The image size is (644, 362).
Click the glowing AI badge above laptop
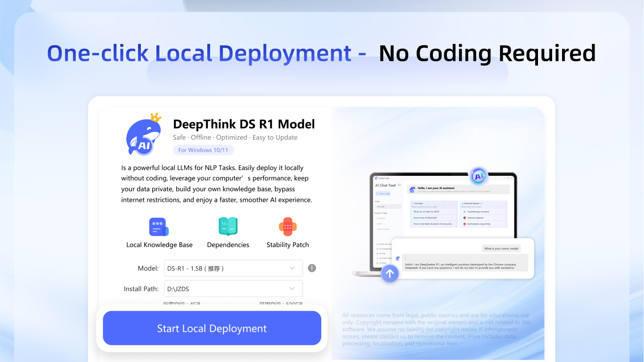click(x=479, y=177)
